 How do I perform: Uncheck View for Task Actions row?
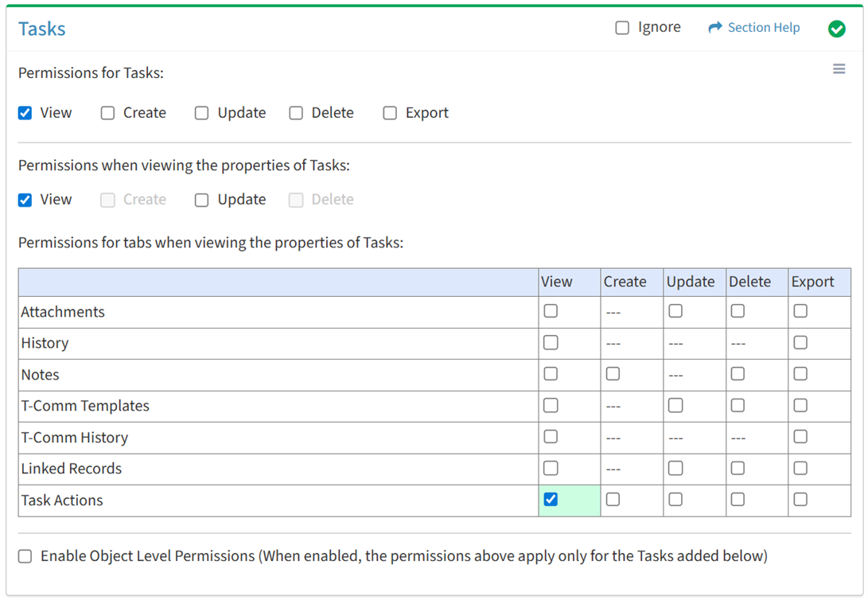[x=551, y=500]
